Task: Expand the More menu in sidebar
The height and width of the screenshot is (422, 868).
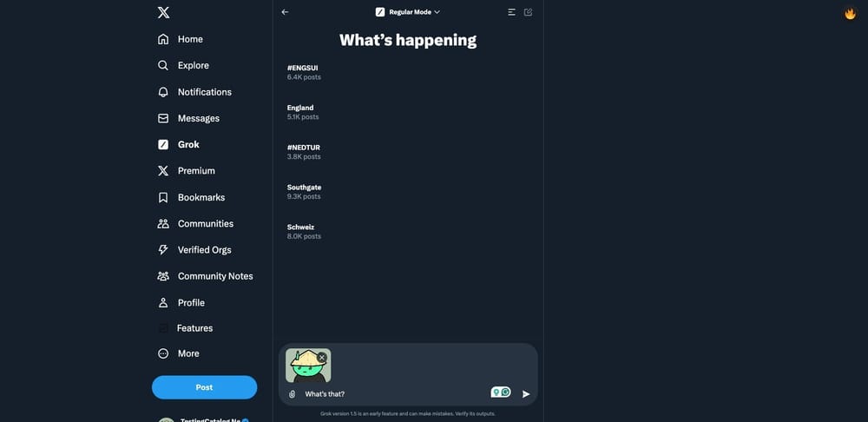Action: [163, 353]
